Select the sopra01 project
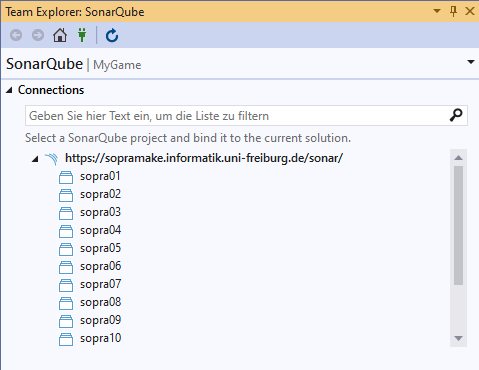Image resolution: width=479 pixels, height=370 pixels. click(x=100, y=176)
